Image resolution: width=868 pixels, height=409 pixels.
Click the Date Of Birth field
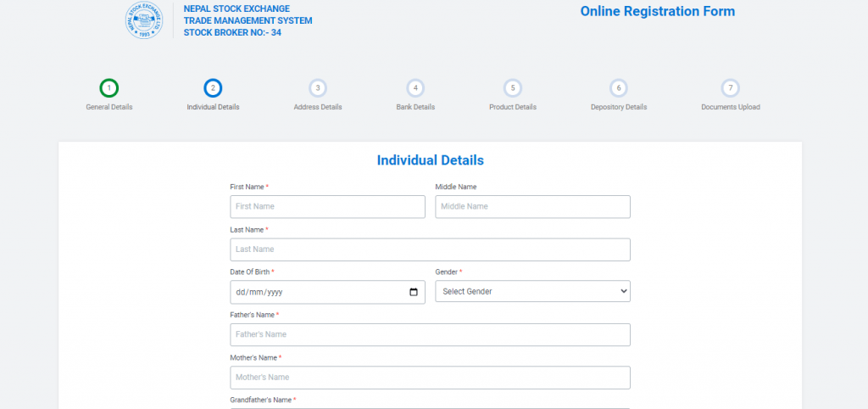pyautogui.click(x=328, y=292)
